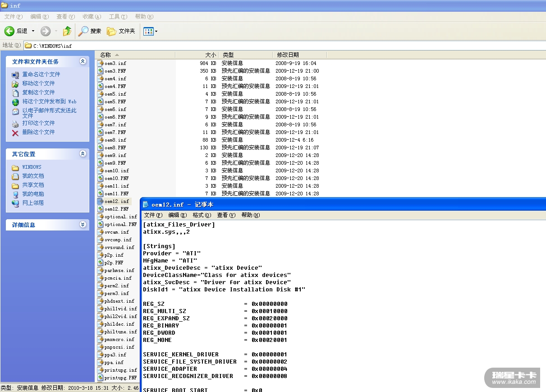Screen dimensions: 546x392
Task: Click the red delete this file icon
Action: click(x=15, y=132)
